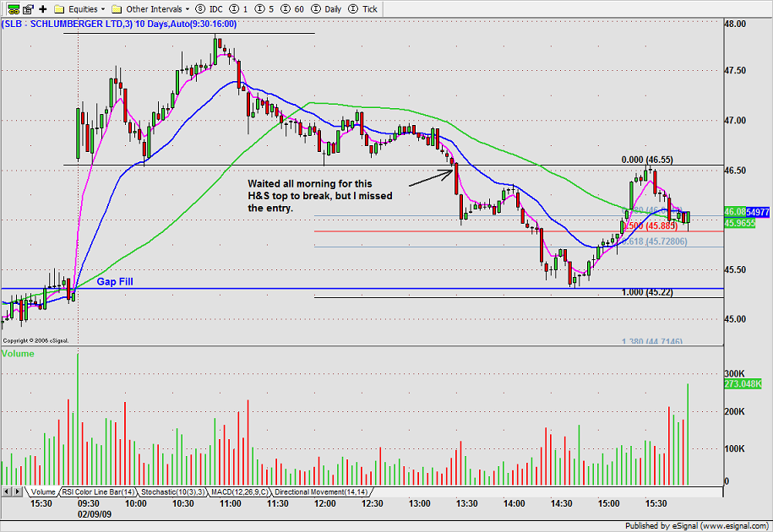Open the Other Intervals dropdown
The width and height of the screenshot is (773, 532).
click(x=151, y=8)
